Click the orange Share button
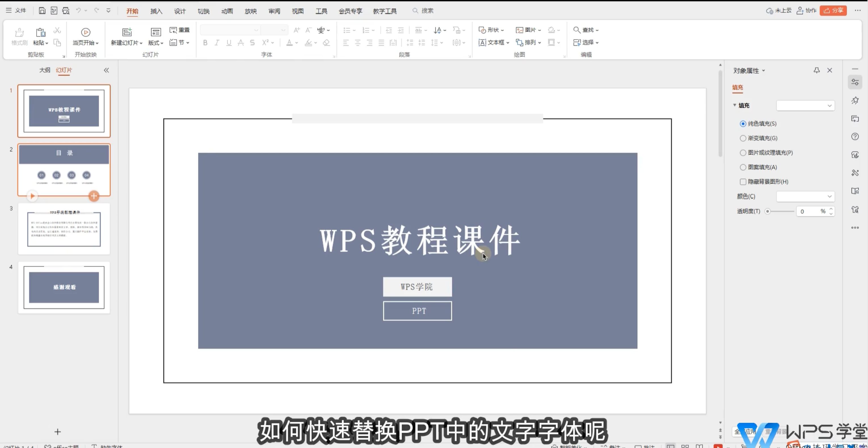The width and height of the screenshot is (868, 448). click(833, 11)
